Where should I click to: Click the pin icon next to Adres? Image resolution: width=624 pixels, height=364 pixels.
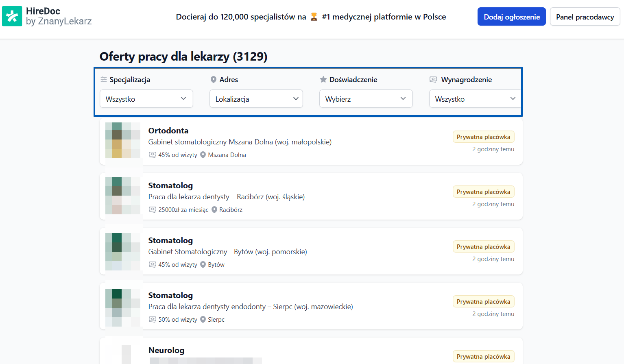point(213,79)
